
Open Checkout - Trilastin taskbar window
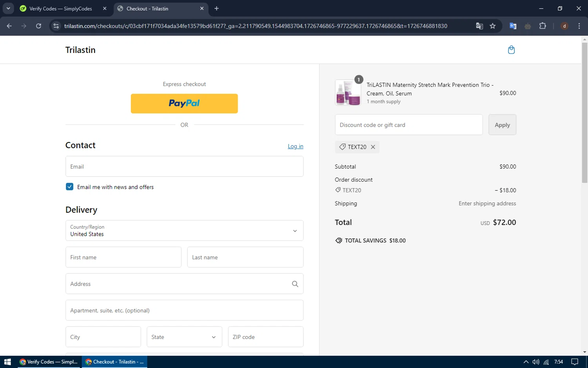(x=114, y=362)
